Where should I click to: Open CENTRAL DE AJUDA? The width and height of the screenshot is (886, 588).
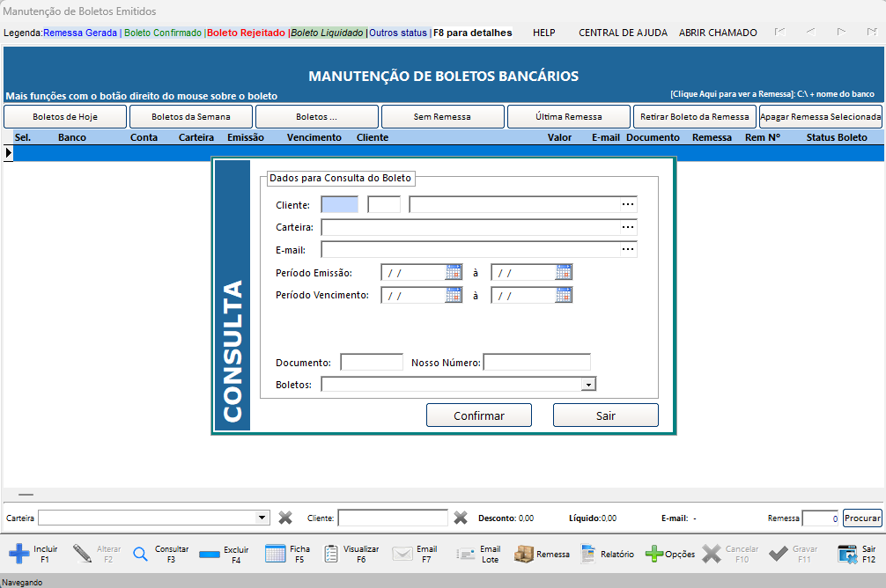click(x=624, y=33)
